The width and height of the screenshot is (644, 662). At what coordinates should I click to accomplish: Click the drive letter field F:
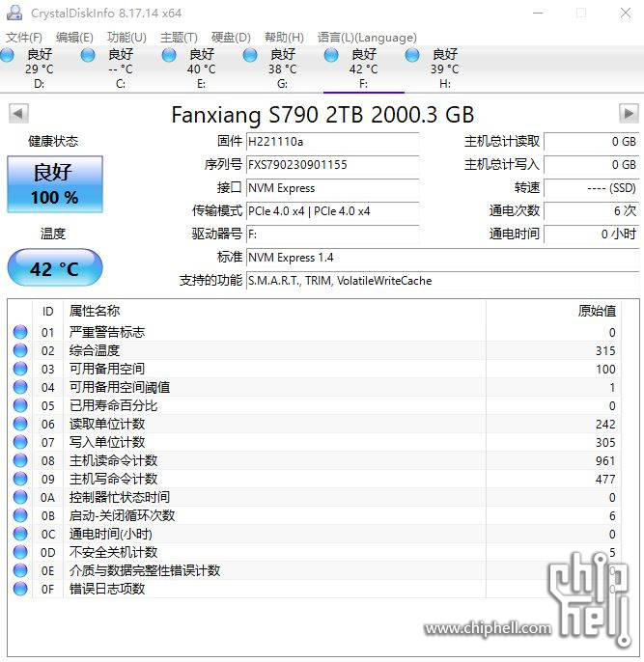click(x=333, y=234)
